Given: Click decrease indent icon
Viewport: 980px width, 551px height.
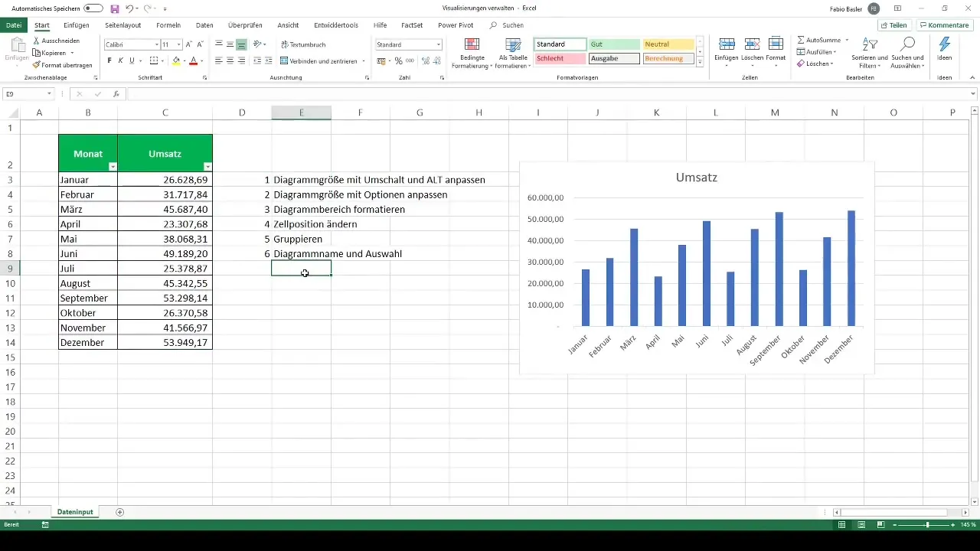Looking at the screenshot, I should point(257,60).
